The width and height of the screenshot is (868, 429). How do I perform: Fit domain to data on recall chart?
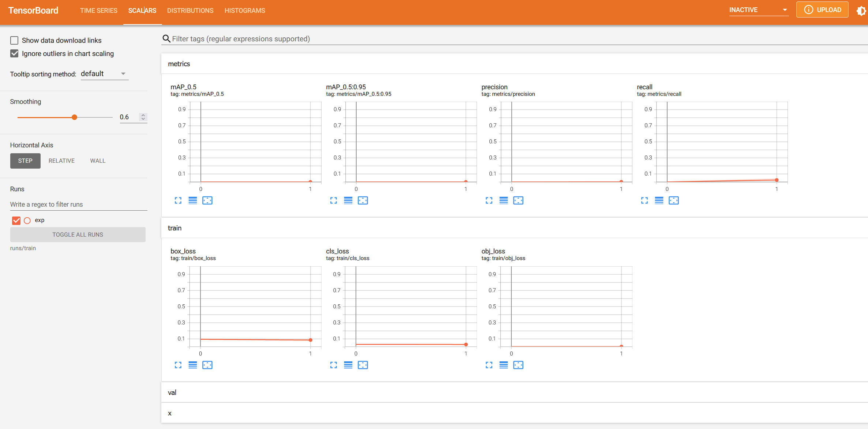coord(674,200)
